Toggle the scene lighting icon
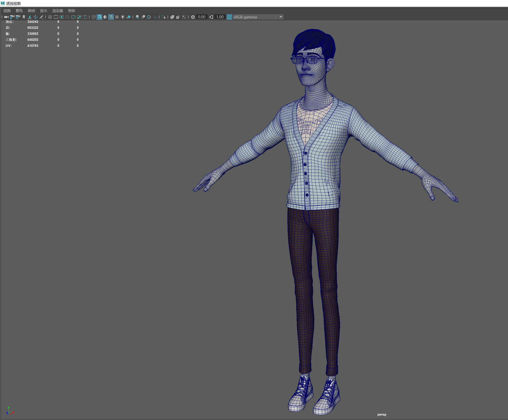 click(x=122, y=17)
